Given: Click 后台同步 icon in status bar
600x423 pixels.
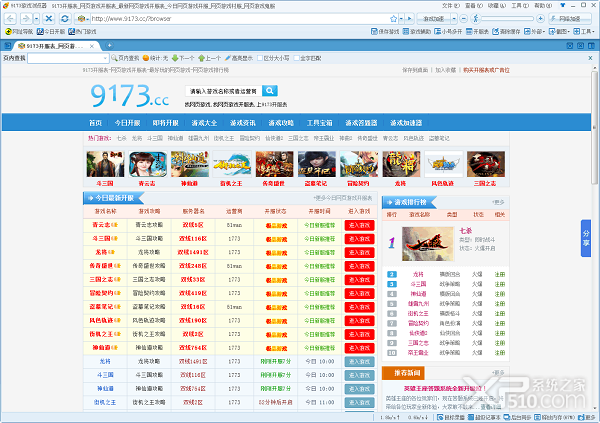Looking at the screenshot, I should point(517,417).
